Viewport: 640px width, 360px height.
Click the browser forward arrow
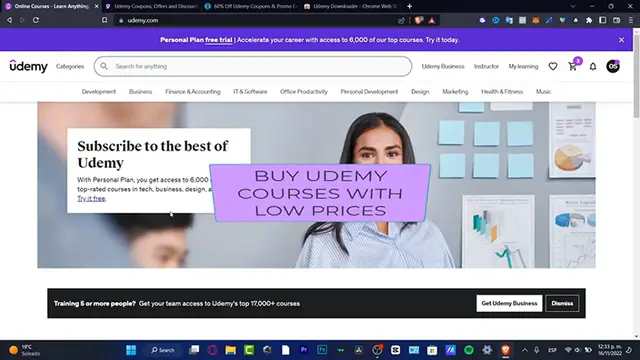(22, 20)
